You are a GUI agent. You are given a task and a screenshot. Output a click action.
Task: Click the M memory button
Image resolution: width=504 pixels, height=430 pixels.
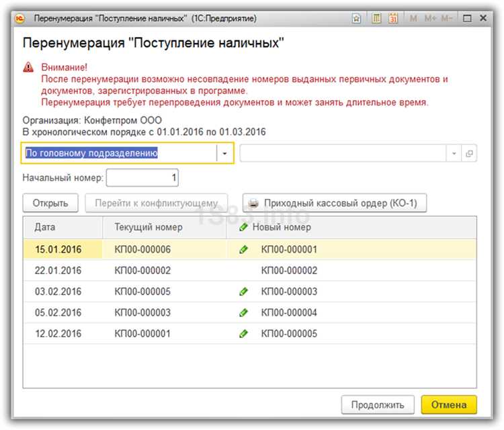(414, 18)
